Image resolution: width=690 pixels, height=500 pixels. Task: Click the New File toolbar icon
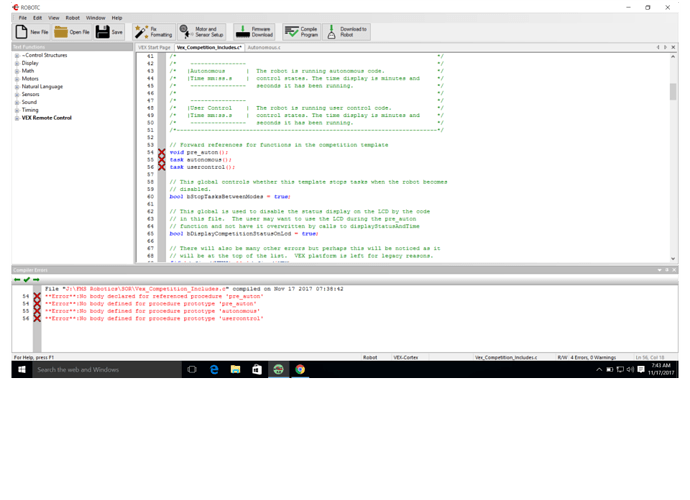(22, 32)
